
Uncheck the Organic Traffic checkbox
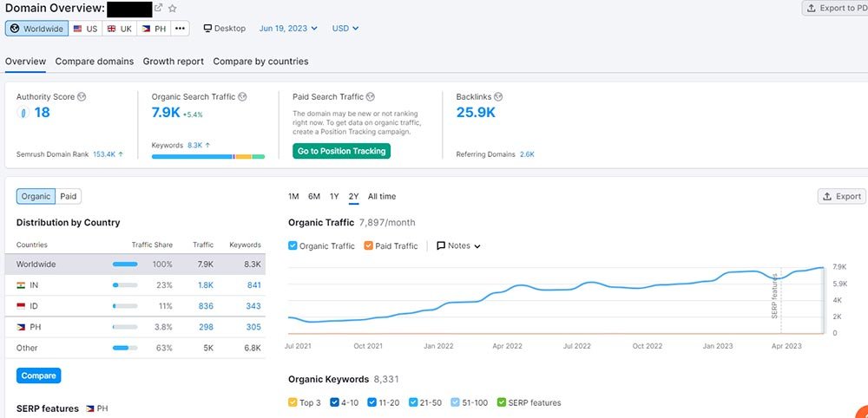[x=293, y=245]
